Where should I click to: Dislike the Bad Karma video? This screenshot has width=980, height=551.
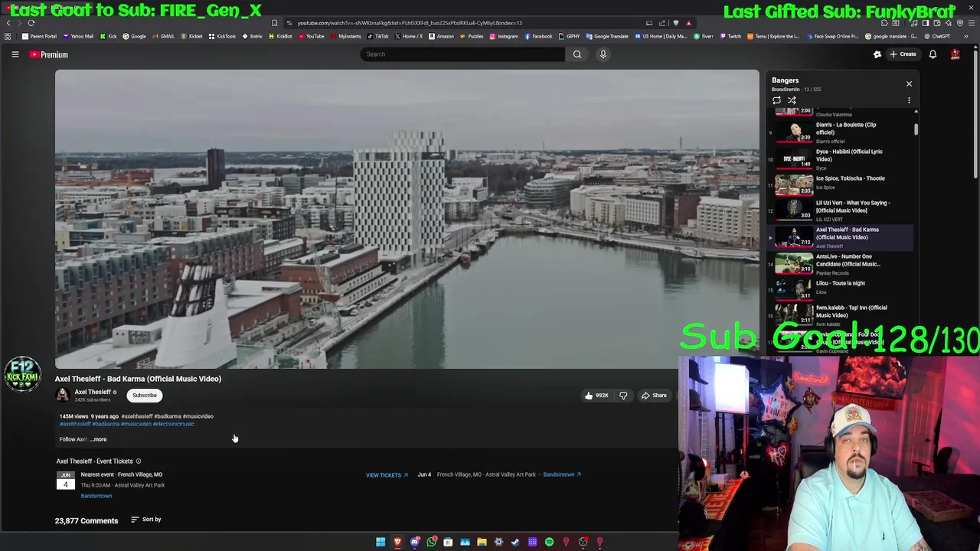(623, 396)
